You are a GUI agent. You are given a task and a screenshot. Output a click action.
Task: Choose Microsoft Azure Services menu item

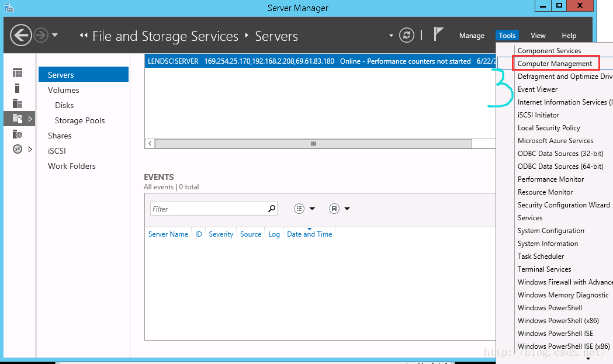click(x=555, y=141)
